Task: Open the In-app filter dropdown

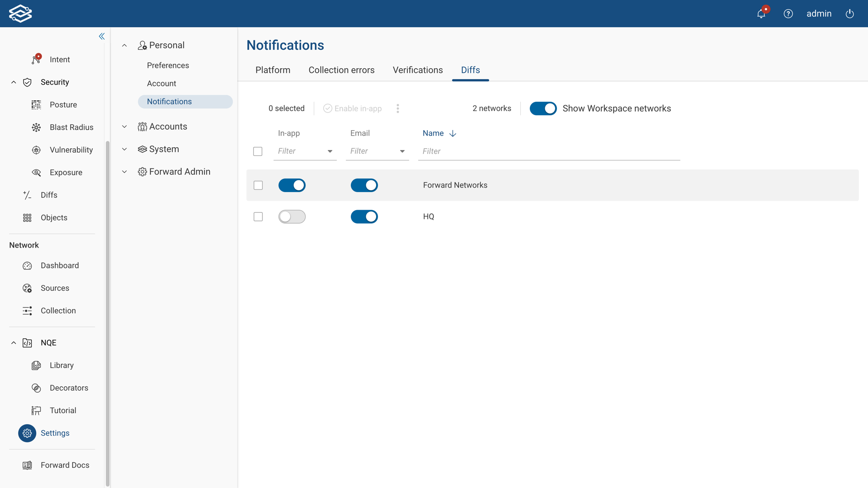Action: pos(305,151)
